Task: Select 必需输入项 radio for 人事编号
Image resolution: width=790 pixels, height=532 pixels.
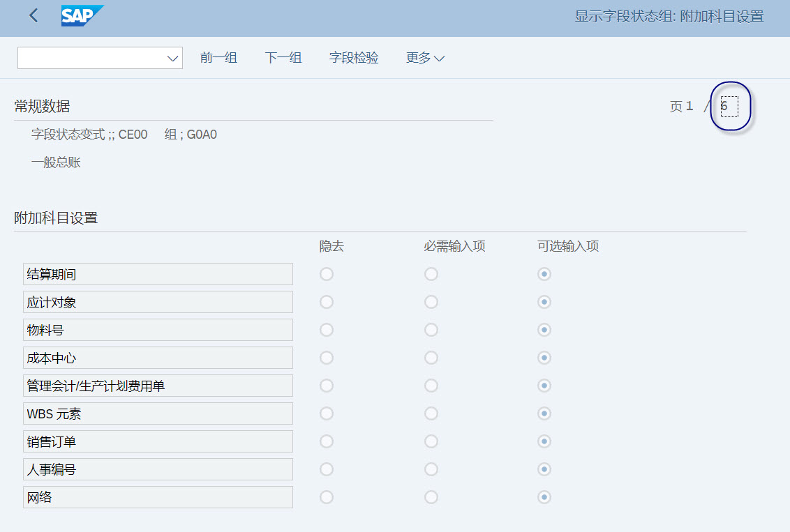Action: pyautogui.click(x=431, y=469)
